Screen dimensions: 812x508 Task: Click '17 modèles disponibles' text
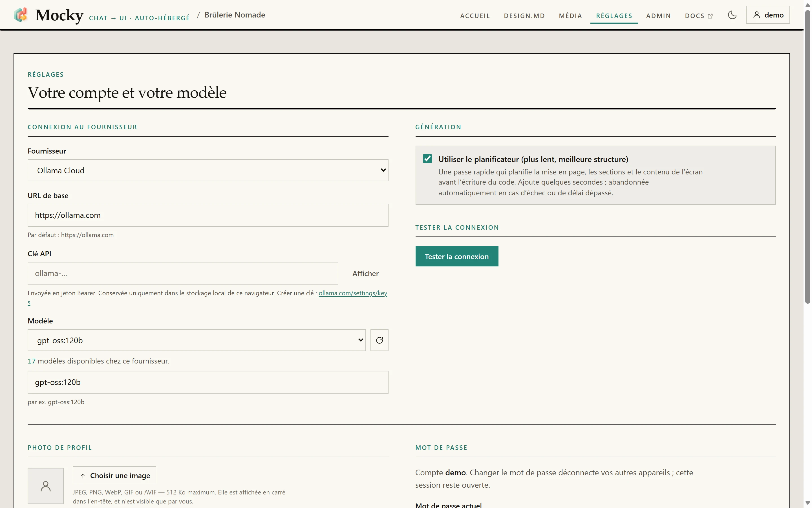click(x=98, y=361)
